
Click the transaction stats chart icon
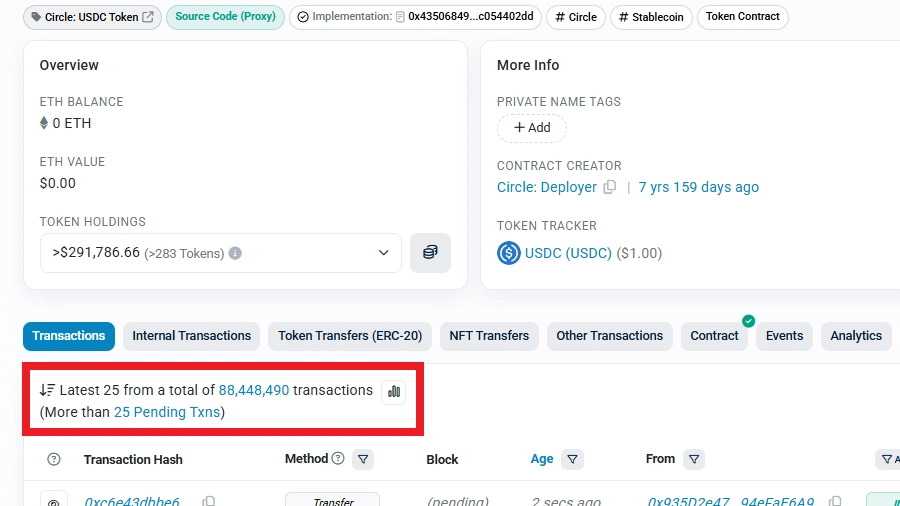coord(394,391)
